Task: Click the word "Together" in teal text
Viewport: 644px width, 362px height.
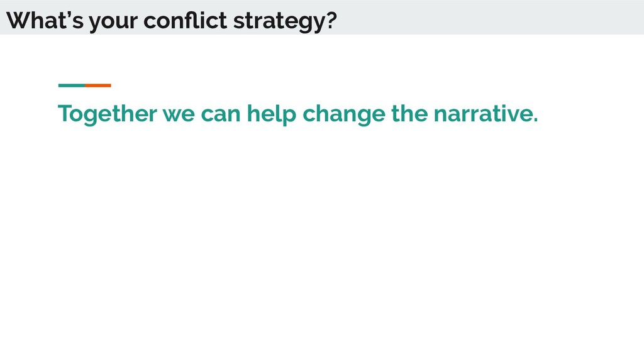Action: (107, 114)
